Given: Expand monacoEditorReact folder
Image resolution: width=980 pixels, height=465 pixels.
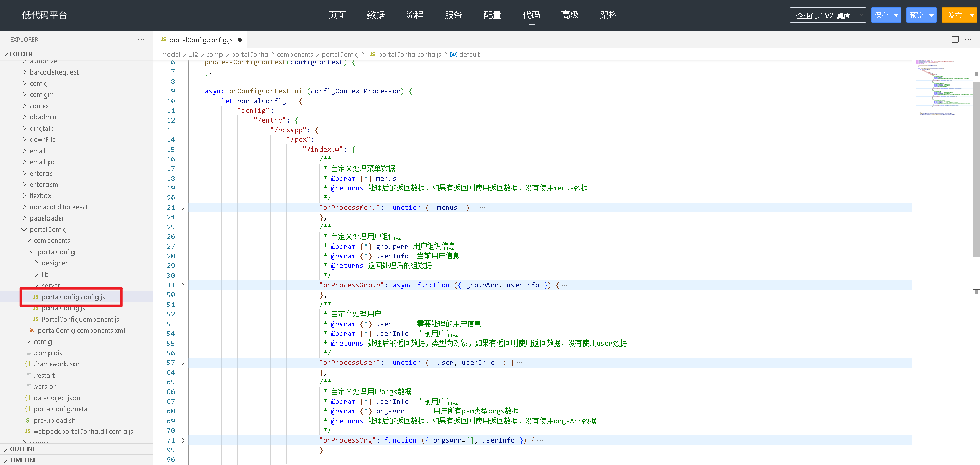Looking at the screenshot, I should [59, 207].
